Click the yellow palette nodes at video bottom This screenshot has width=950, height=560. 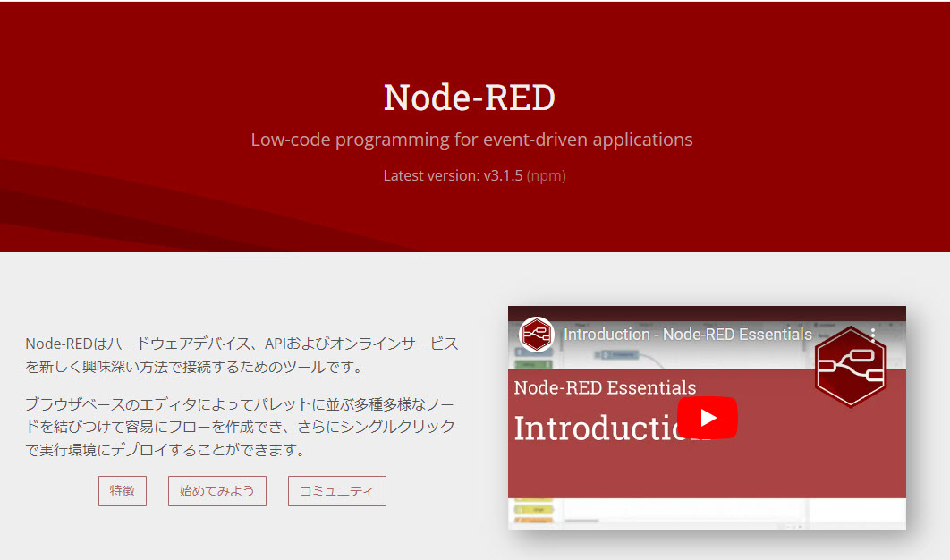pos(531,512)
